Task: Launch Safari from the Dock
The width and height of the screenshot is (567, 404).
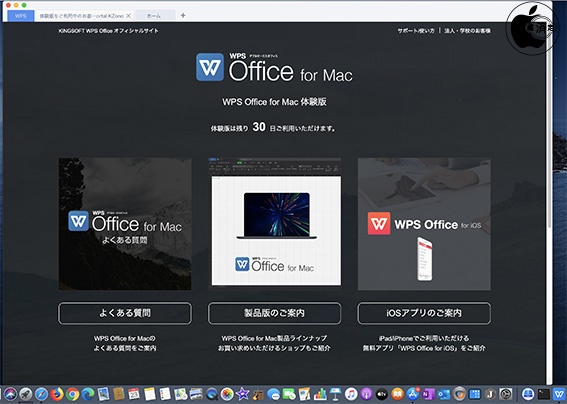Action: (x=42, y=394)
